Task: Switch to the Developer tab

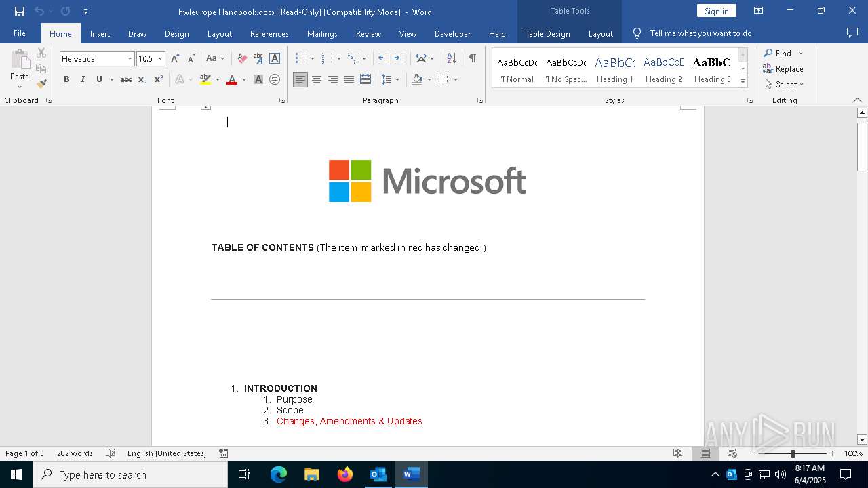Action: point(452,33)
